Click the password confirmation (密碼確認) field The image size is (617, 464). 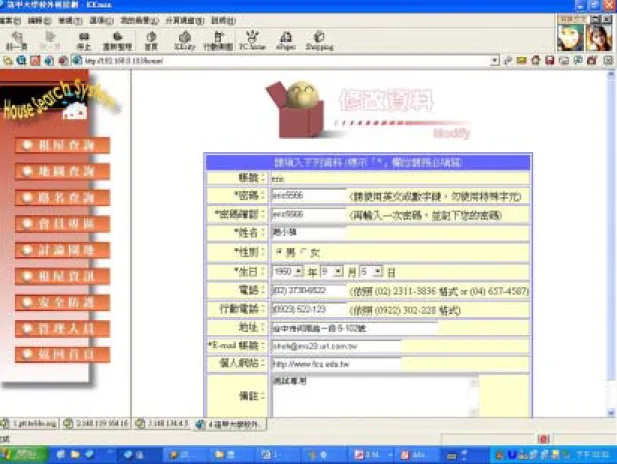309,214
